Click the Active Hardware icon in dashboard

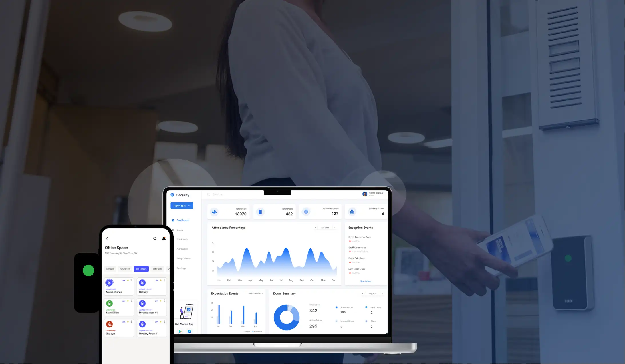point(305,212)
